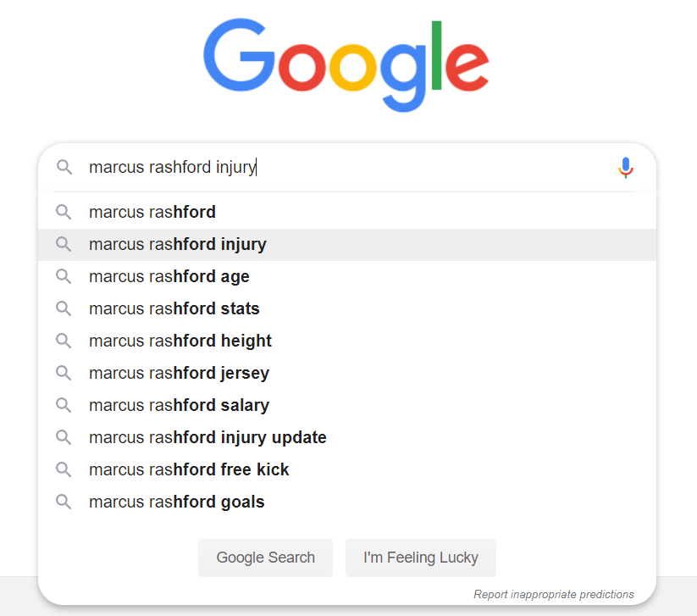Click magnifier icon beside 'marcus rashford age'
The height and width of the screenshot is (616, 697).
pos(64,276)
